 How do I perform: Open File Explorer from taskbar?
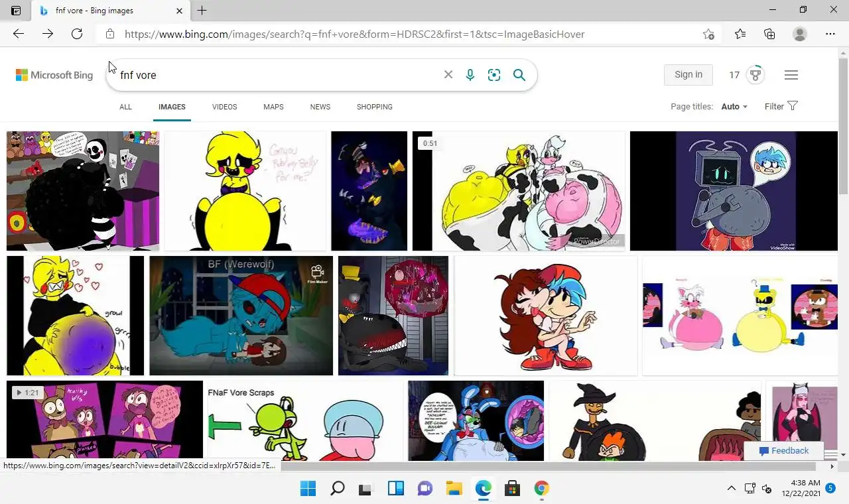[454, 489]
